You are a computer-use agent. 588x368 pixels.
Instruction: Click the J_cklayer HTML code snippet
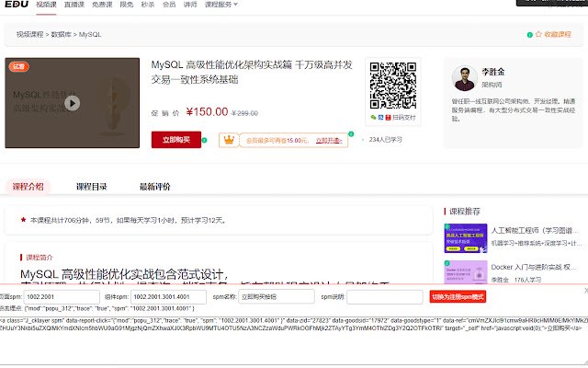pos(292,325)
